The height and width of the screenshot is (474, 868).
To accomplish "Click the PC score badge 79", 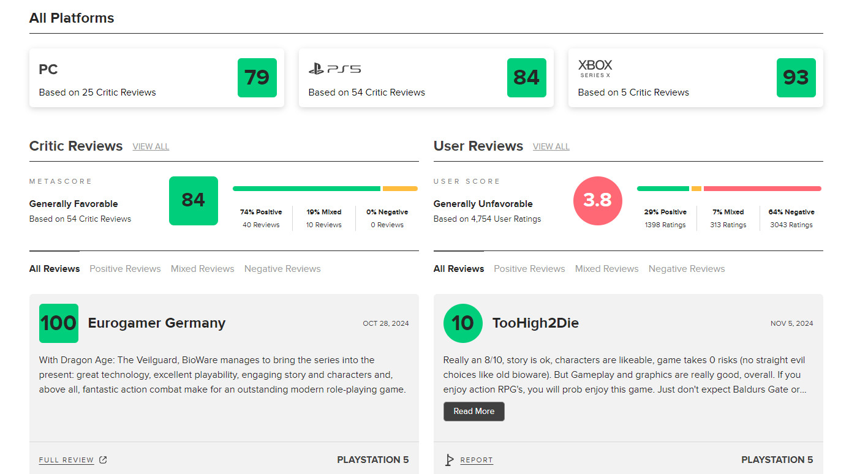I will coord(257,78).
